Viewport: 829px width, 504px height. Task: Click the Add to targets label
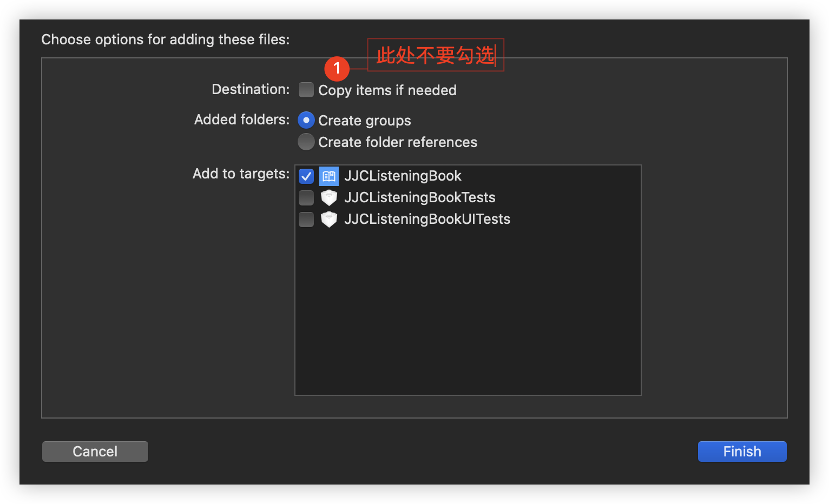[x=241, y=174]
